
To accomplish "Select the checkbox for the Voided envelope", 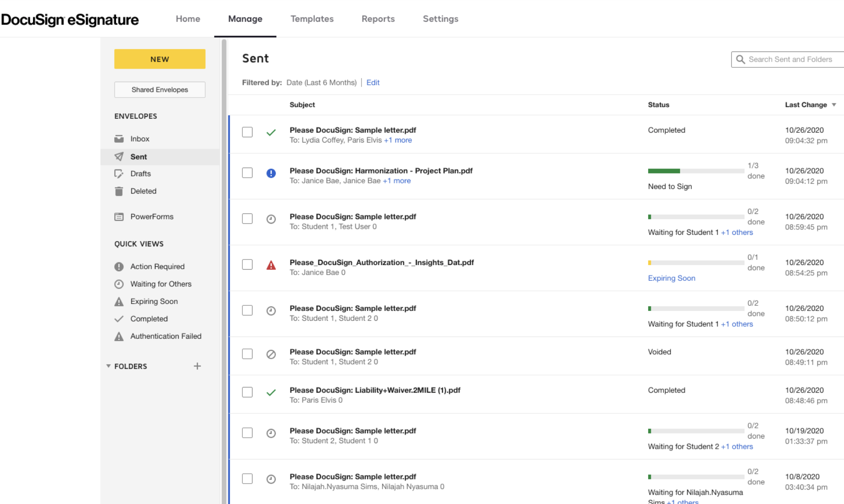I will (247, 354).
